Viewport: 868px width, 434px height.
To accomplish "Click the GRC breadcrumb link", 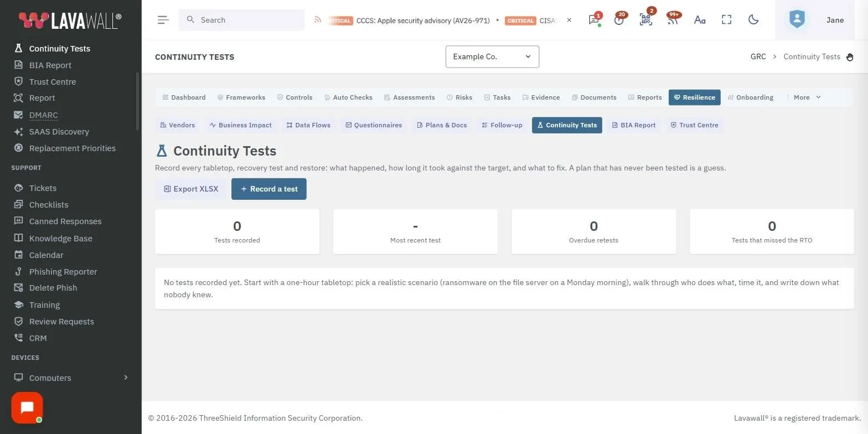I will (x=758, y=56).
